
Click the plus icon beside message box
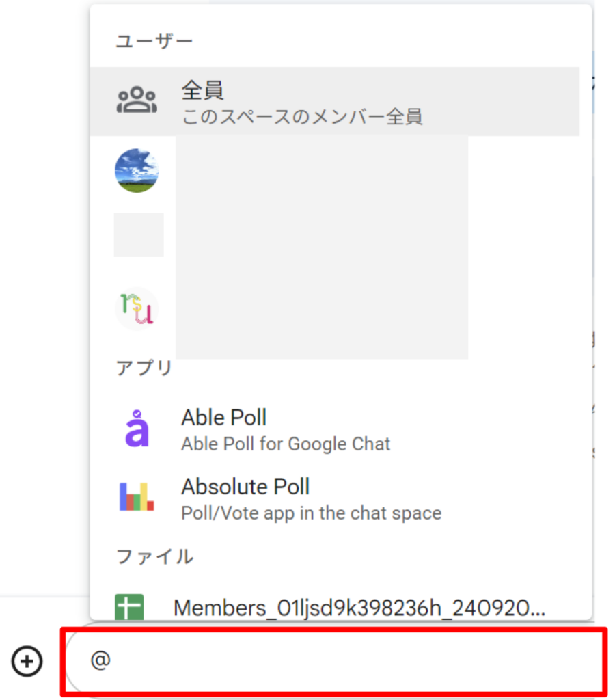tap(27, 661)
